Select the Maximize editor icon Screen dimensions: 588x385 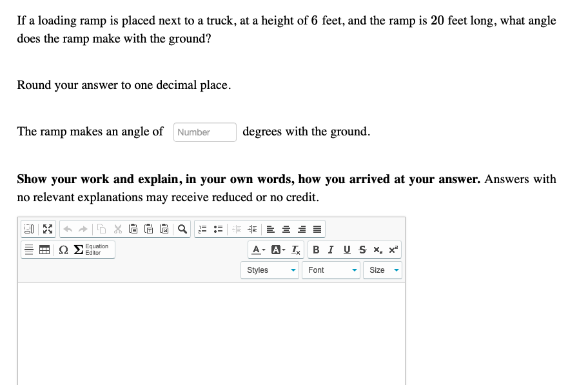(x=47, y=228)
